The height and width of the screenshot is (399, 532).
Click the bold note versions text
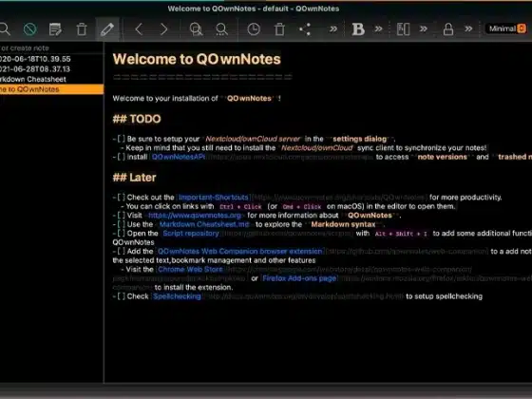point(442,157)
